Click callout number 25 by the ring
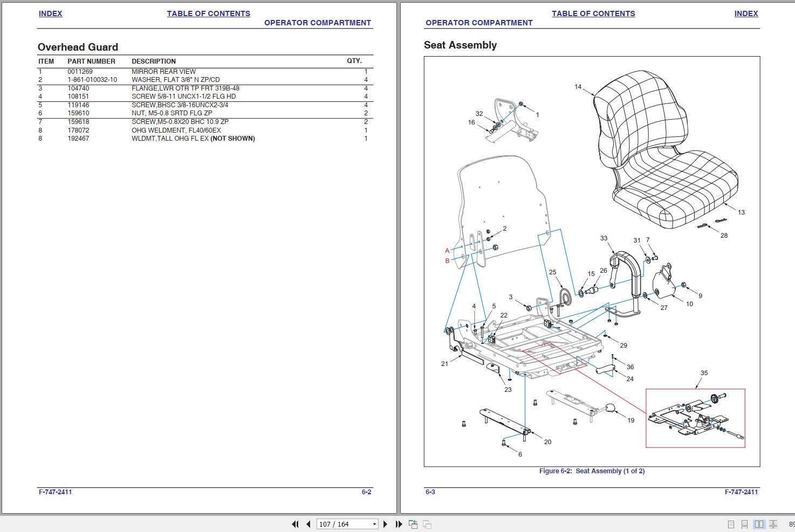The height and width of the screenshot is (532, 795). coord(552,272)
